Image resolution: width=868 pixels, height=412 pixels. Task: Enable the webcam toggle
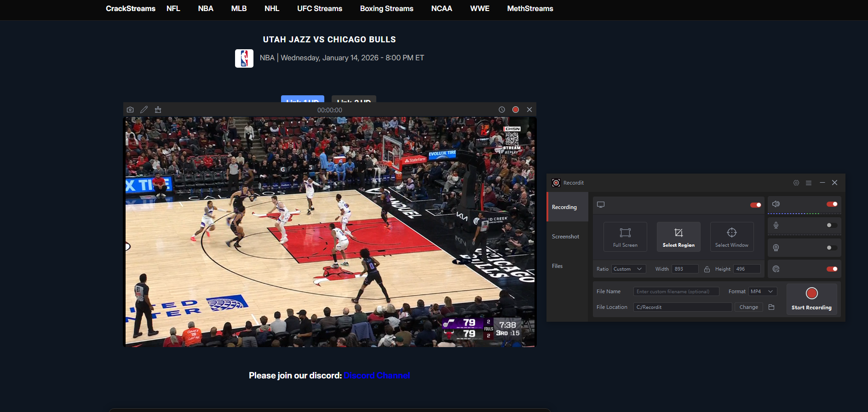832,248
